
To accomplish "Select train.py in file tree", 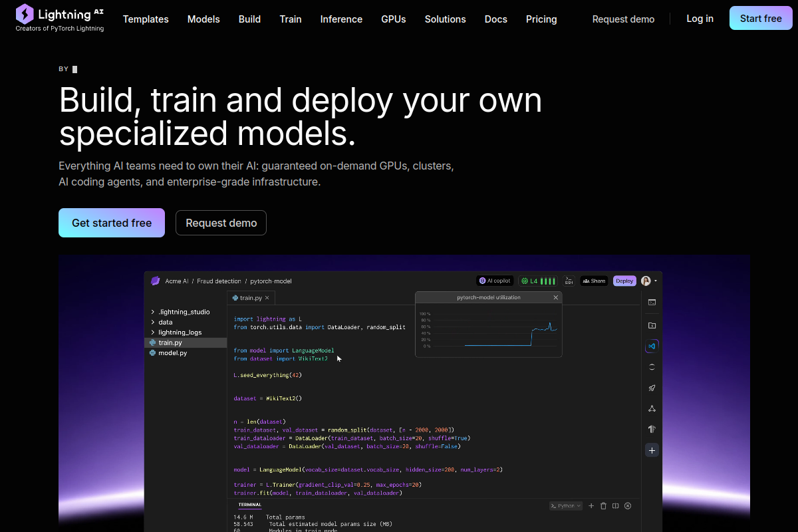I will coord(186,342).
